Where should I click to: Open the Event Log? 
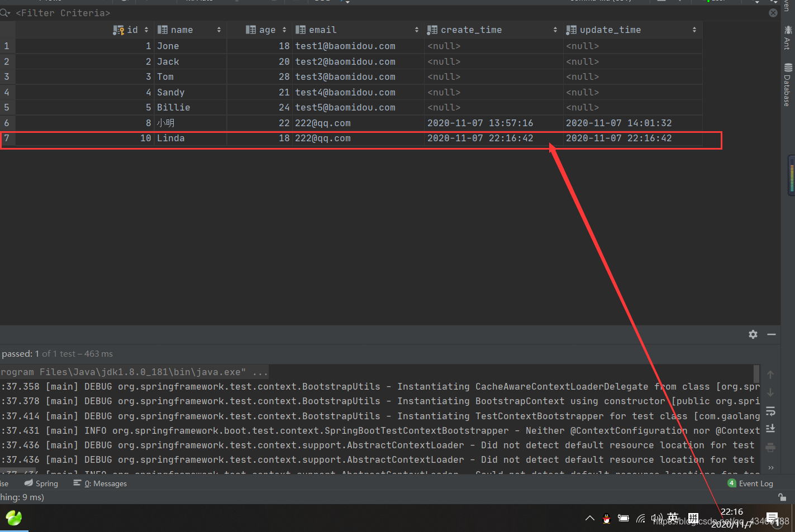pos(750,483)
